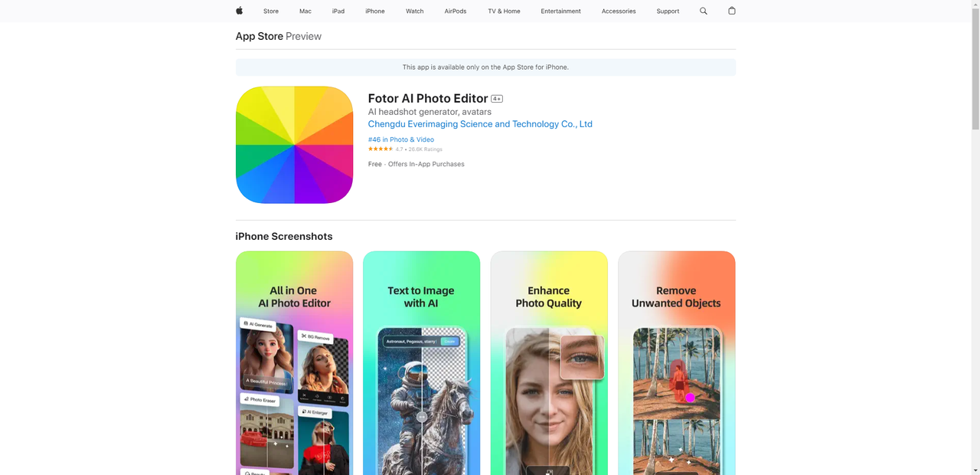The height and width of the screenshot is (475, 980).
Task: Open the shopping bag icon
Action: tap(732, 11)
